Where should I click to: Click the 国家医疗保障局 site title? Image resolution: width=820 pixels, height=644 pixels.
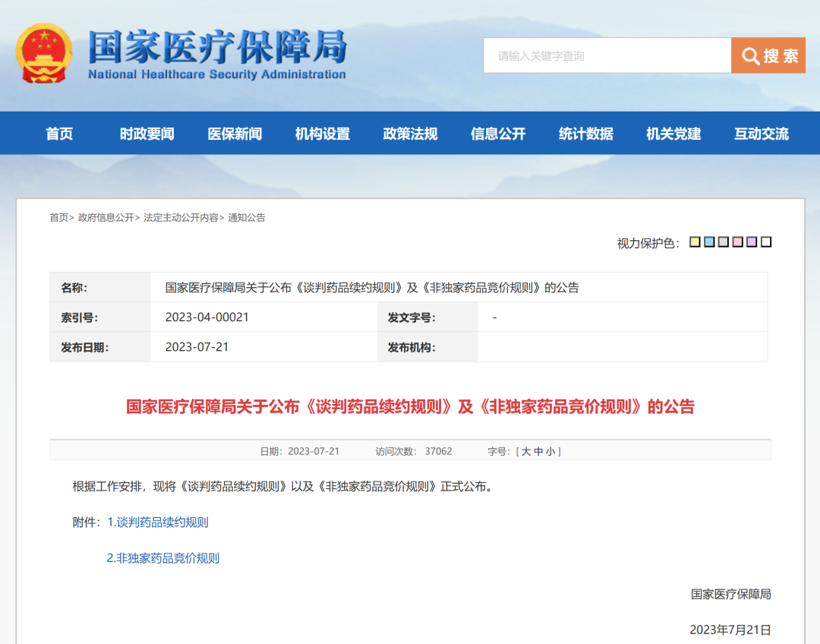coord(218,46)
